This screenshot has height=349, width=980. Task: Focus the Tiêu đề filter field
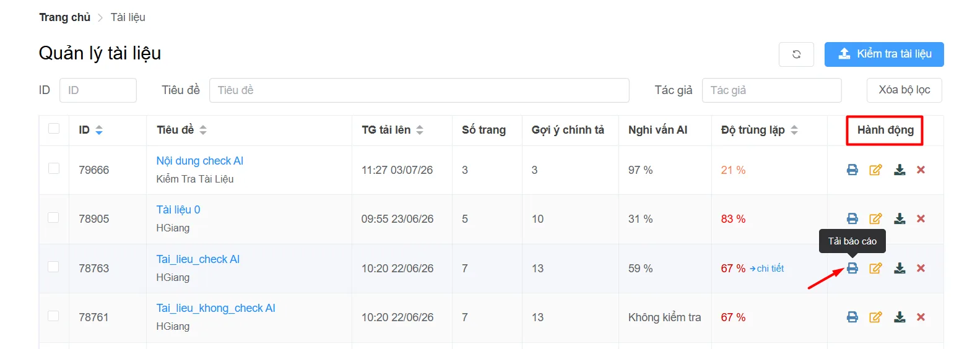(419, 90)
